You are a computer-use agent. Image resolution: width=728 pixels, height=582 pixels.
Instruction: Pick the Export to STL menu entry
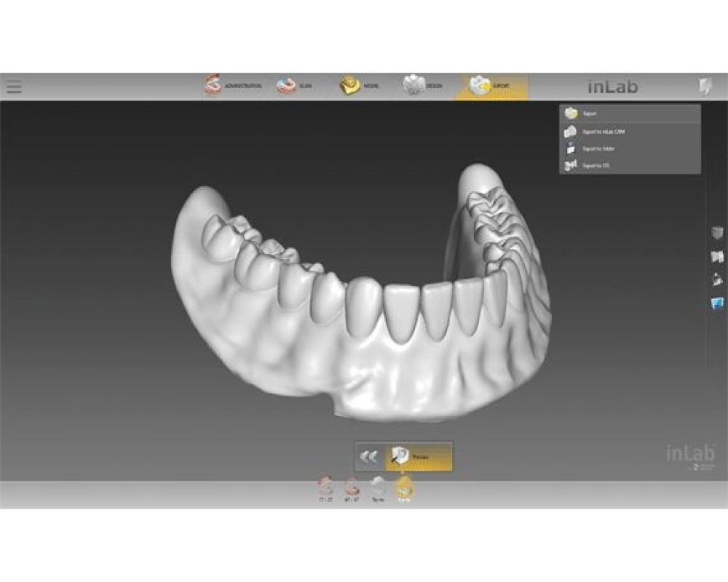[x=629, y=166]
